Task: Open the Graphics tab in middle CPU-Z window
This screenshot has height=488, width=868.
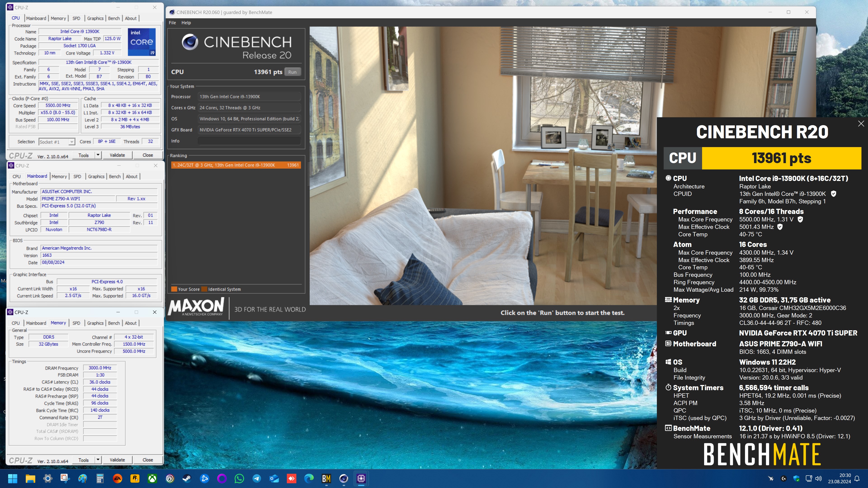Action: tap(96, 176)
